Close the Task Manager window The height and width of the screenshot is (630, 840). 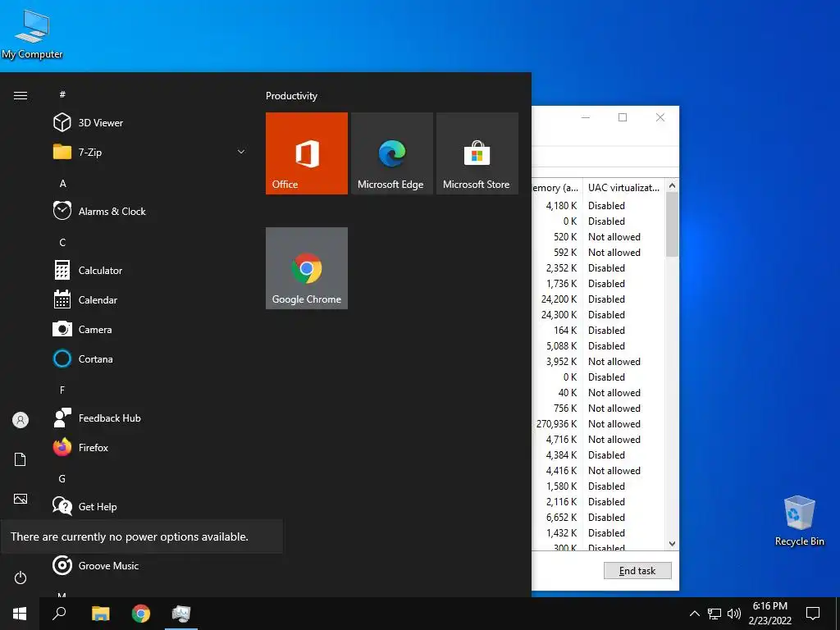tap(660, 117)
